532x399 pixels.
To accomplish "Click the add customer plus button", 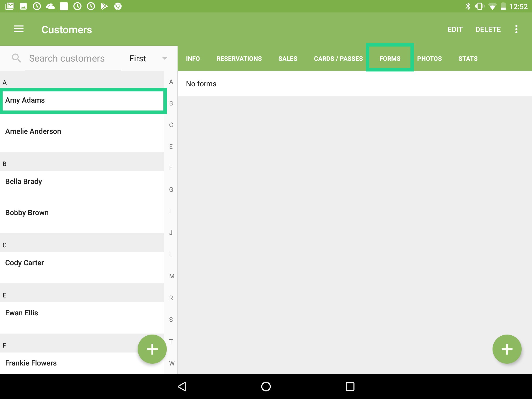I will 152,349.
